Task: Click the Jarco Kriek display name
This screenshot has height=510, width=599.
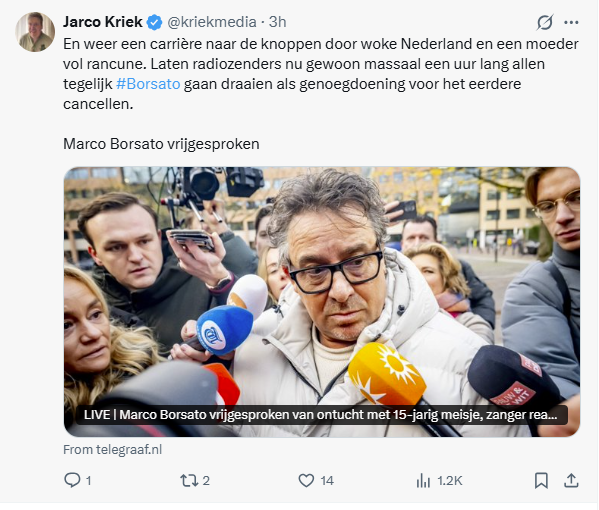Action: [103, 22]
